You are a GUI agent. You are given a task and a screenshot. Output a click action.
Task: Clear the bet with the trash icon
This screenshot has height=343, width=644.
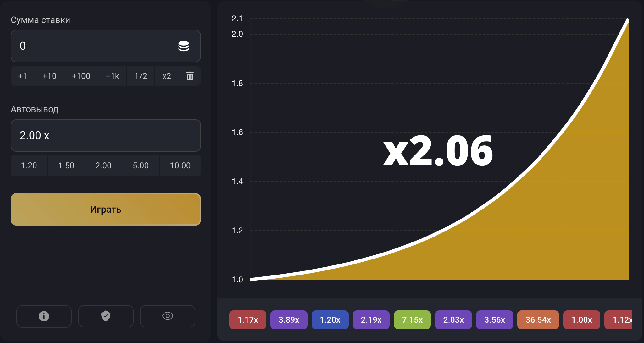(190, 76)
